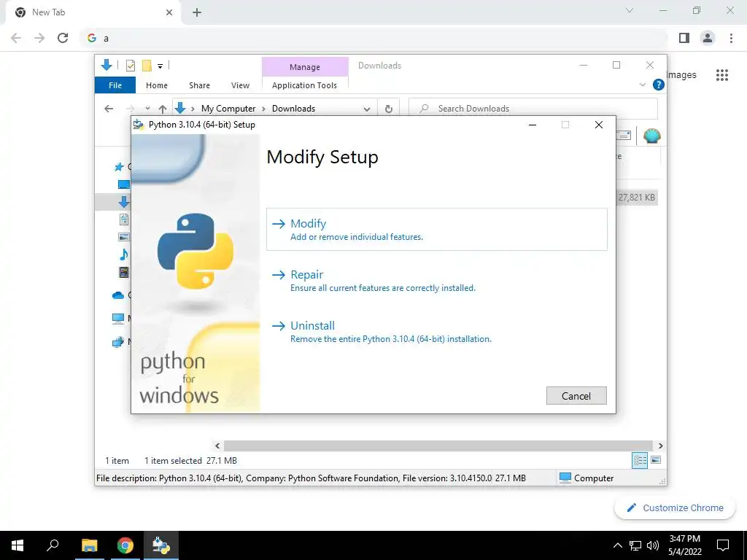Click the 27,821 KB file size cell
Image resolution: width=747 pixels, height=560 pixels.
click(636, 197)
